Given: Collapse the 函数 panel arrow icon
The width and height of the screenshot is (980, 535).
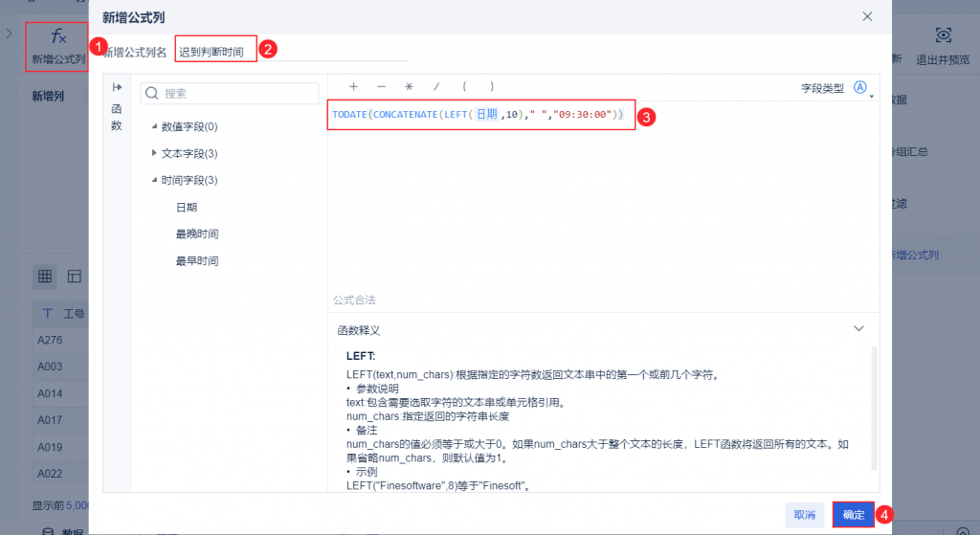Looking at the screenshot, I should 117,87.
